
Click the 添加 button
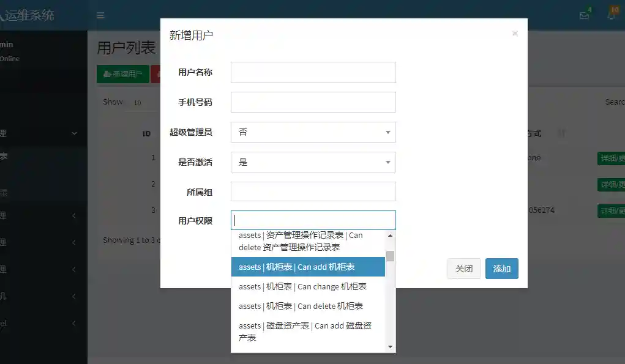point(502,269)
